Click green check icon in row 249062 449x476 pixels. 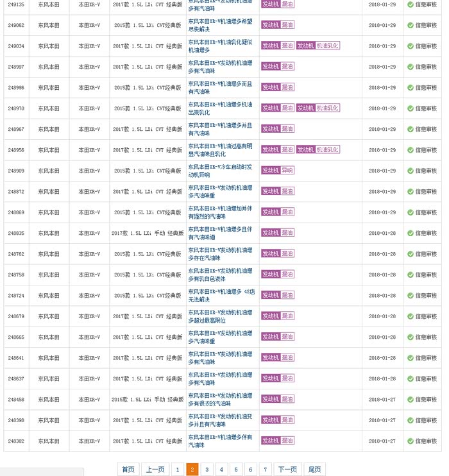411,26
